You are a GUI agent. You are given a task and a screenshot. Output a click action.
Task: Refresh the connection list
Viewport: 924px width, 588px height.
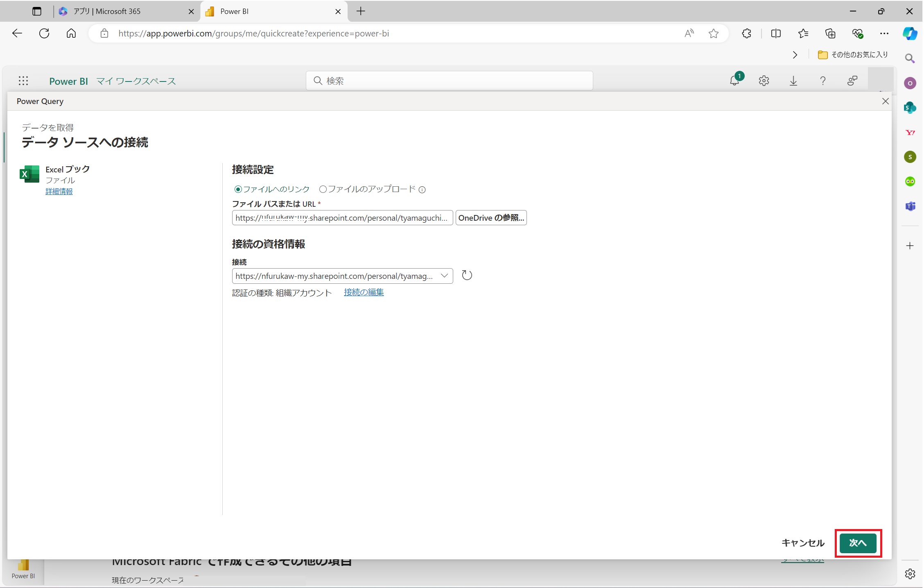(467, 275)
